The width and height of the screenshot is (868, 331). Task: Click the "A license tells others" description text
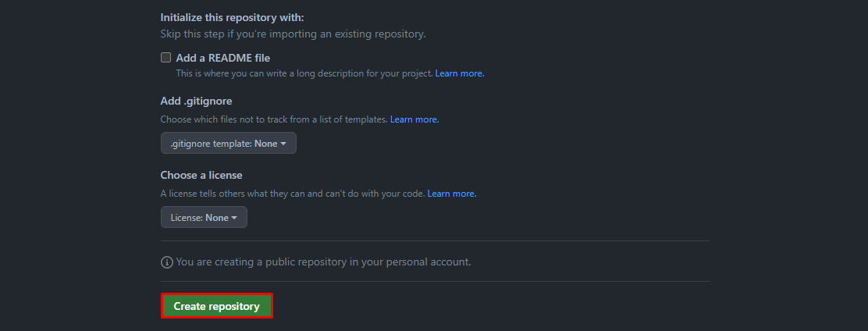[x=292, y=194]
